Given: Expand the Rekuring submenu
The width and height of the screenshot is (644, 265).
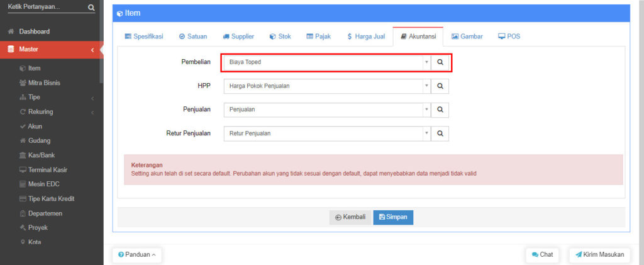Looking at the screenshot, I should [92, 112].
